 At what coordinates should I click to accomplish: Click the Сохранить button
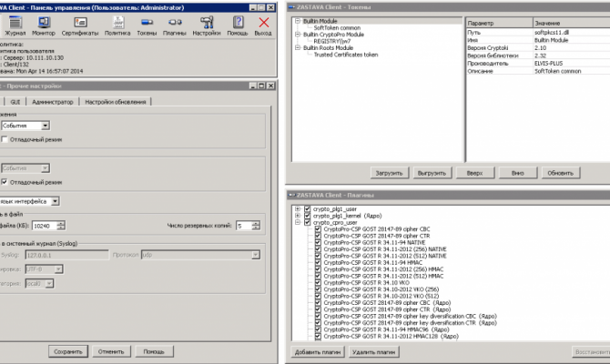pyautogui.click(x=68, y=351)
